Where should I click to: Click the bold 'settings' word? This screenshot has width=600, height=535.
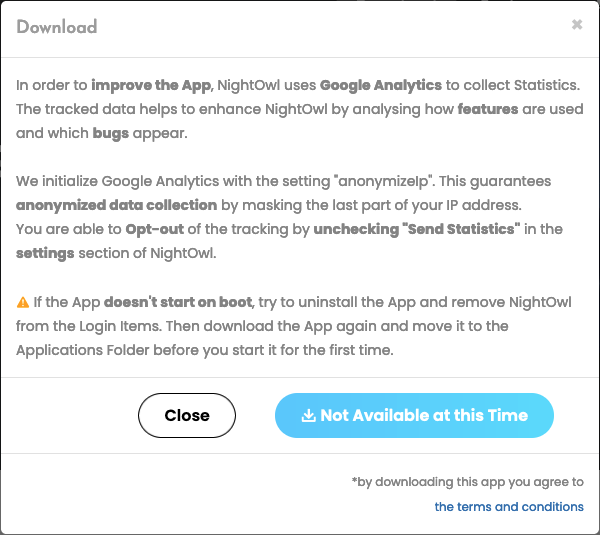tap(45, 253)
